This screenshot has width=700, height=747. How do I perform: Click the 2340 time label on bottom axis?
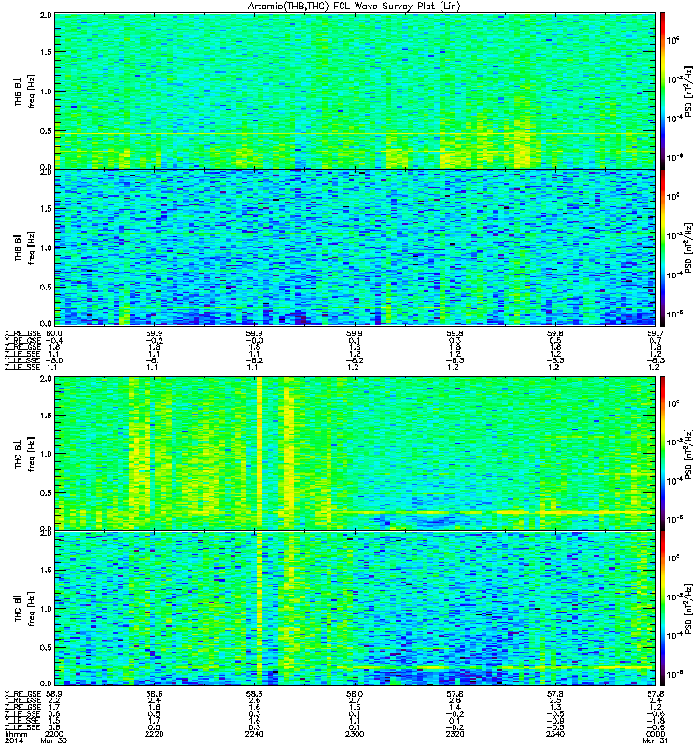pos(555,734)
